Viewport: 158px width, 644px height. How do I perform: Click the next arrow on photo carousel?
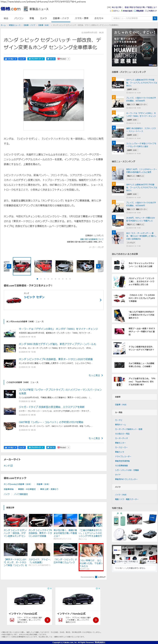(98, 266)
